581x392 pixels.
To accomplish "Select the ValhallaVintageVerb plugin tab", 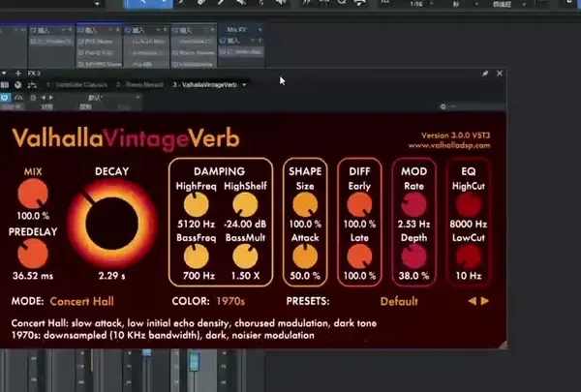I will coord(206,85).
